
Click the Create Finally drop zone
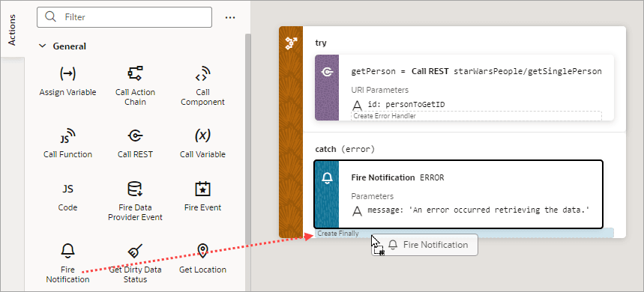pos(465,234)
